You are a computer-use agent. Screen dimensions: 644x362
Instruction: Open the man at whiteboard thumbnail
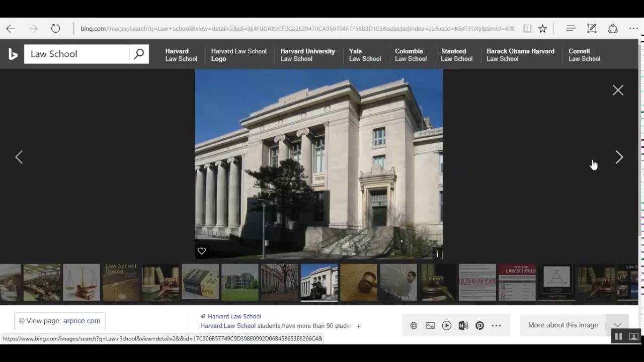point(398,282)
